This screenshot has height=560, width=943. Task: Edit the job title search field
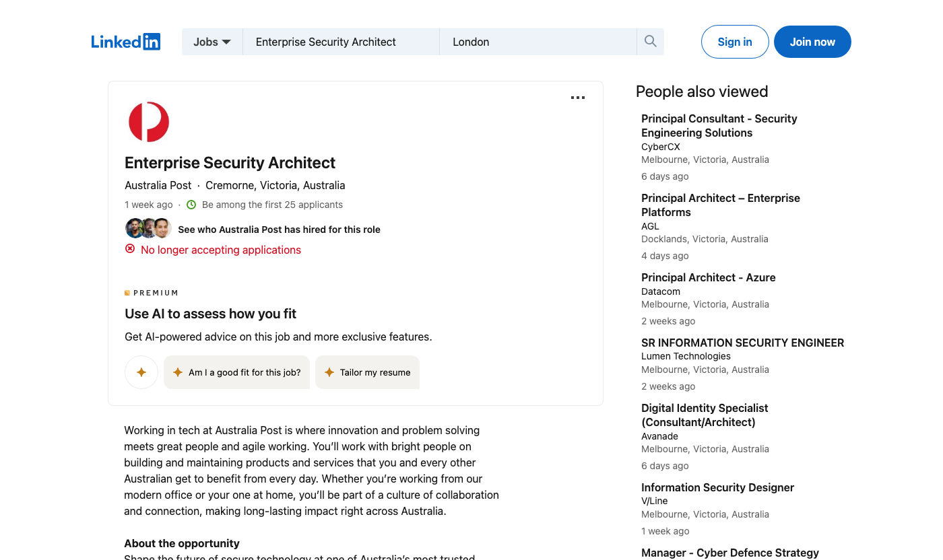pyautogui.click(x=341, y=42)
